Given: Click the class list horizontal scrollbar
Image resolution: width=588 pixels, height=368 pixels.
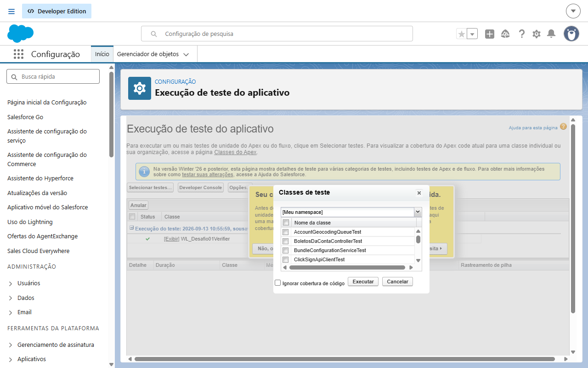Looking at the screenshot, I should tap(347, 267).
